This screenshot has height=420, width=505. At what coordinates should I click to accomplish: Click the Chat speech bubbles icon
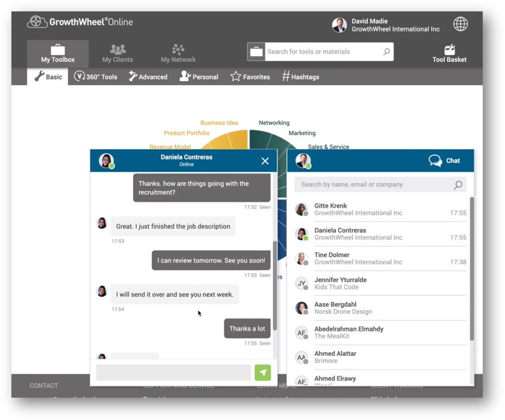(435, 161)
